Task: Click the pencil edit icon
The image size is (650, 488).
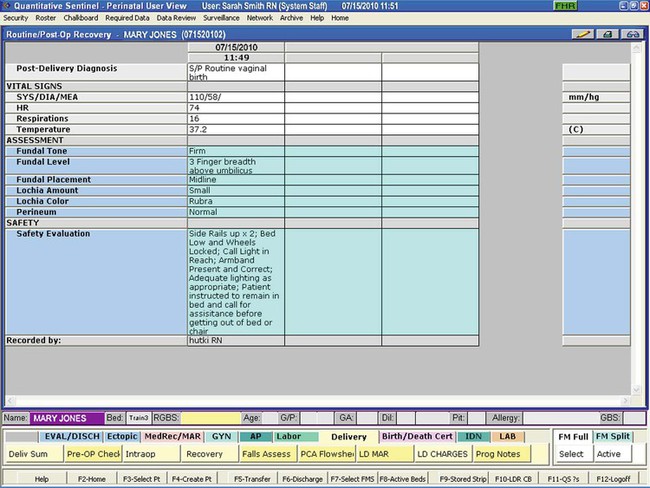Action: pyautogui.click(x=583, y=34)
